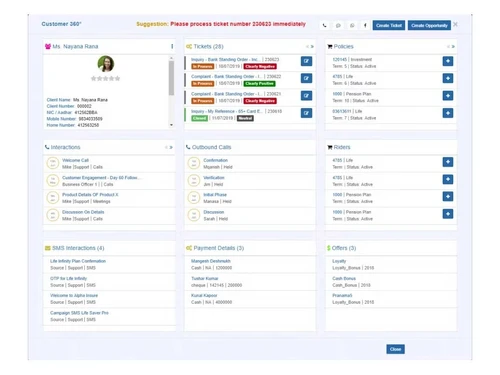Image resolution: width=500 pixels, height=375 pixels.
Task: Open the chat message icon in header
Action: point(338,25)
